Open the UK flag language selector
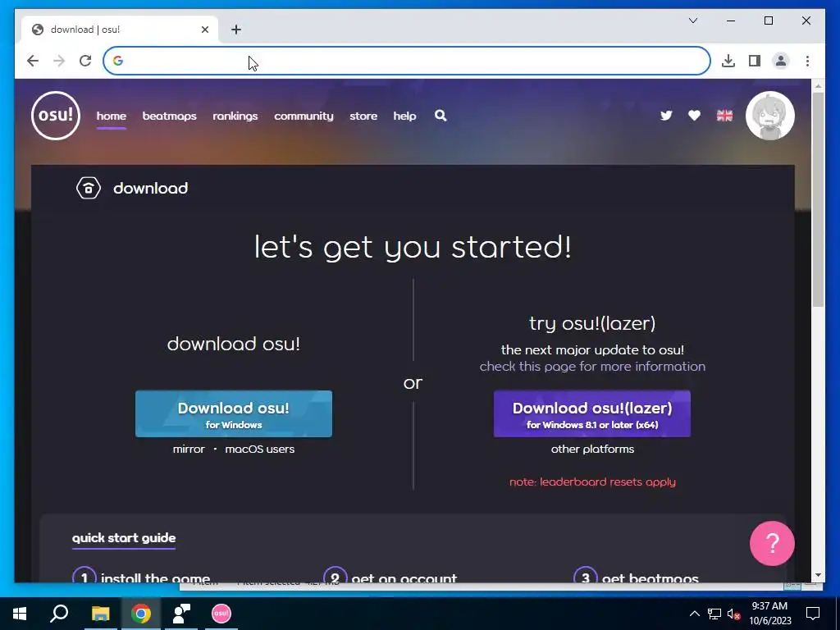Screen dimensions: 840x630 tap(724, 116)
